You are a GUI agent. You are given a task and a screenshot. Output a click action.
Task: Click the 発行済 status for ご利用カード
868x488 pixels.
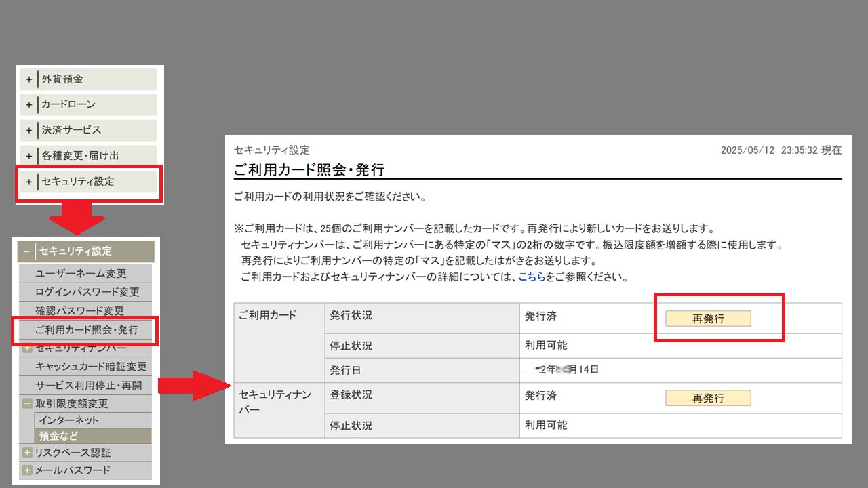pyautogui.click(x=540, y=316)
